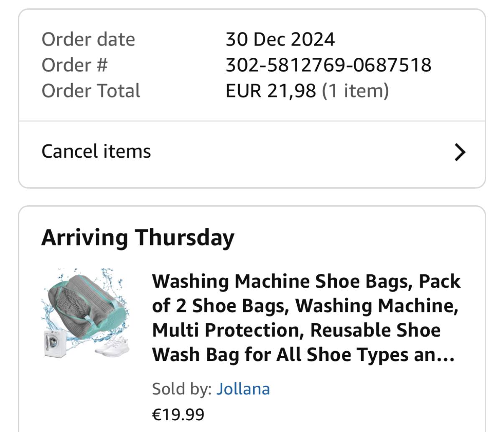The width and height of the screenshot is (504, 432).
Task: Click the 30 Dec 2024 date value
Action: (280, 39)
